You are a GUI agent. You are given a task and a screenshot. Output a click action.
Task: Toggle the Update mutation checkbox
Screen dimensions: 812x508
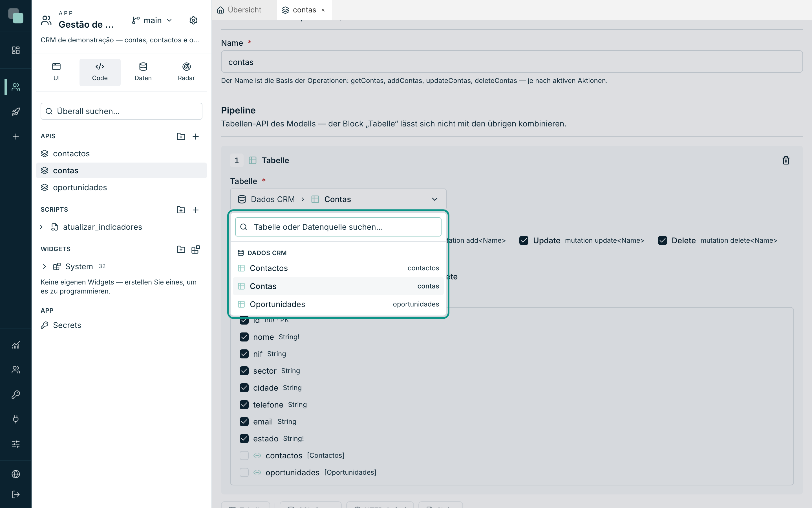coord(524,240)
